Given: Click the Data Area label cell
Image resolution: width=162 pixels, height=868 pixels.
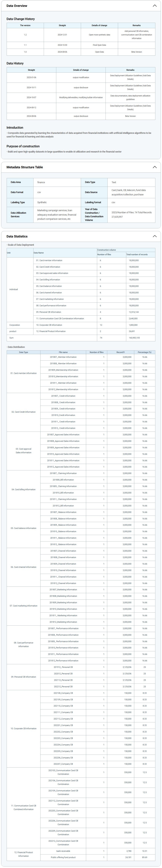Looking at the screenshot, I should (20, 182).
